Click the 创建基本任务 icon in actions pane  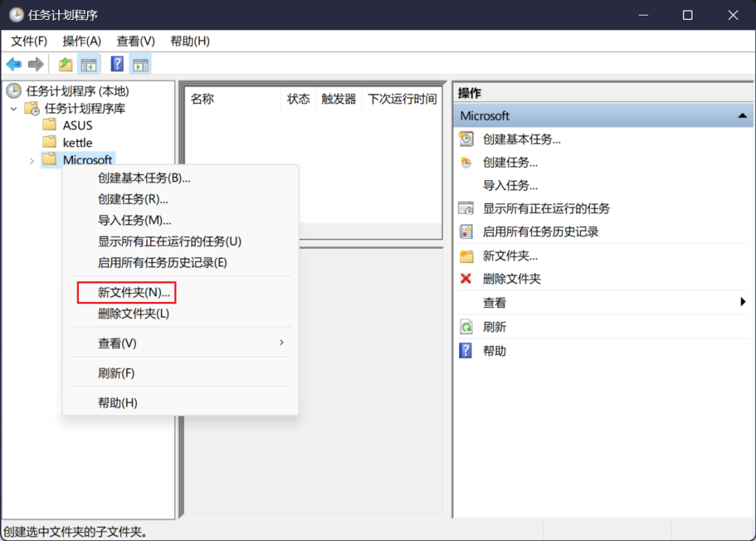coord(466,139)
